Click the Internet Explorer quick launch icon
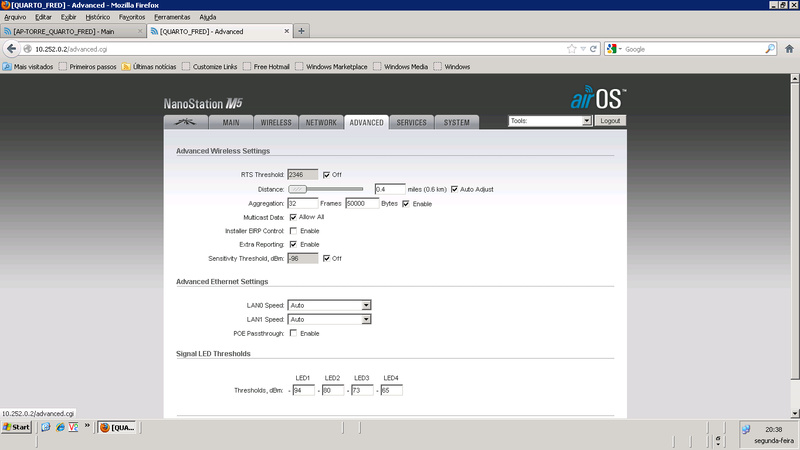The image size is (800, 450). [60, 427]
